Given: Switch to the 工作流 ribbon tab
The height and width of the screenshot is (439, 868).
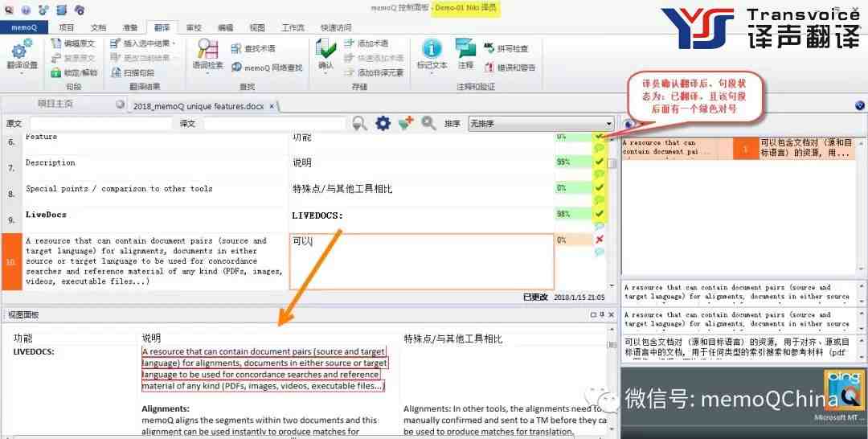Looking at the screenshot, I should 293,27.
